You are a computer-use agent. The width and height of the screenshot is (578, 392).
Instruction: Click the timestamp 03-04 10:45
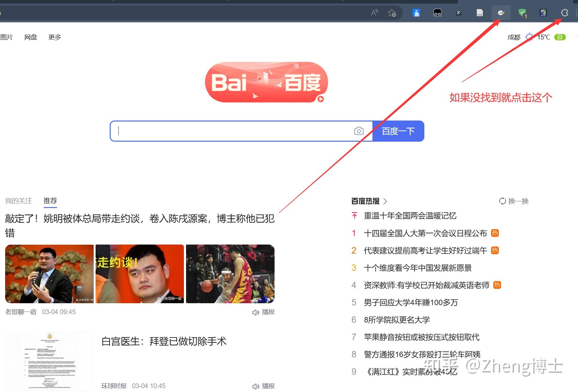pos(149,386)
